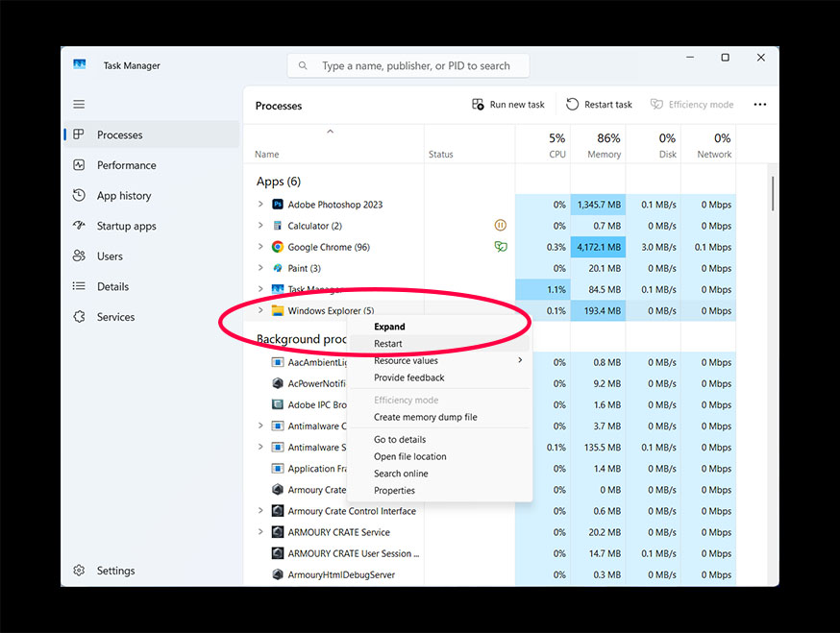840x633 pixels.
Task: Choose Expand in the context menu
Action: 439,327
